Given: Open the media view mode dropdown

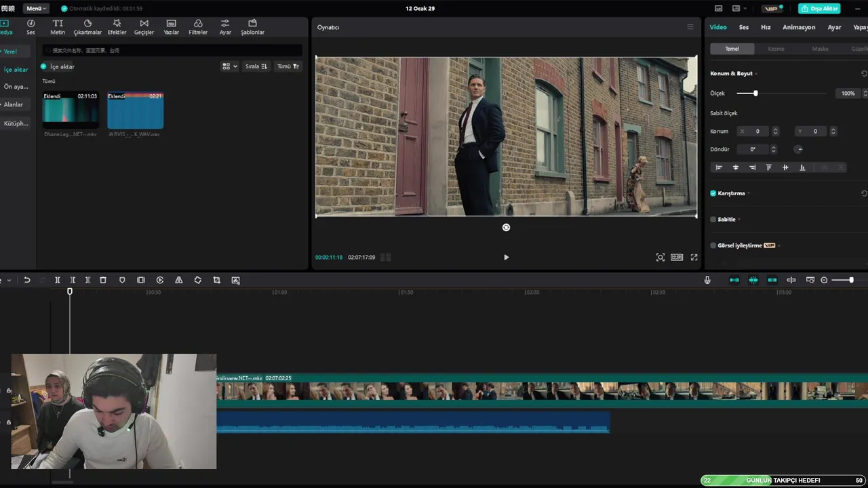Looking at the screenshot, I should tap(230, 66).
